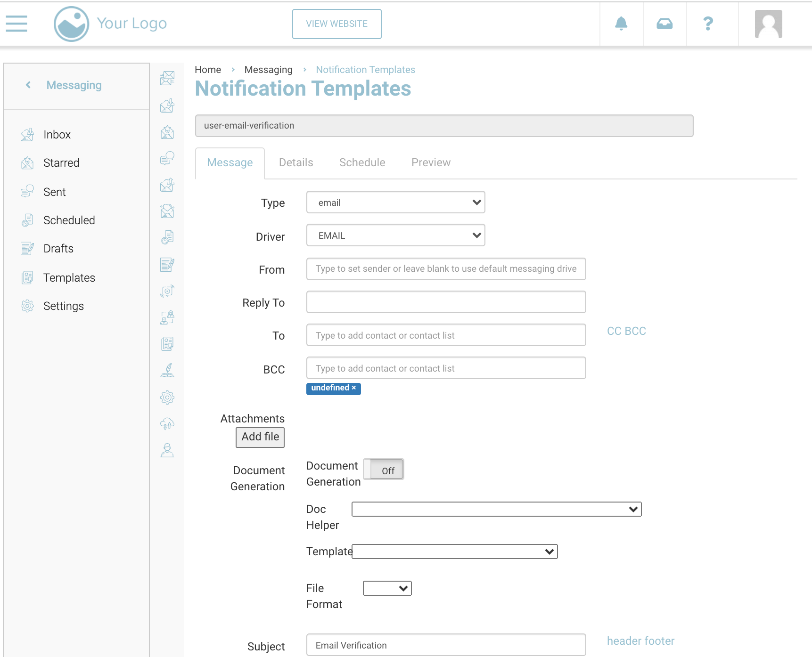Image resolution: width=812 pixels, height=657 pixels.
Task: Open Templates in the sidebar
Action: point(69,278)
